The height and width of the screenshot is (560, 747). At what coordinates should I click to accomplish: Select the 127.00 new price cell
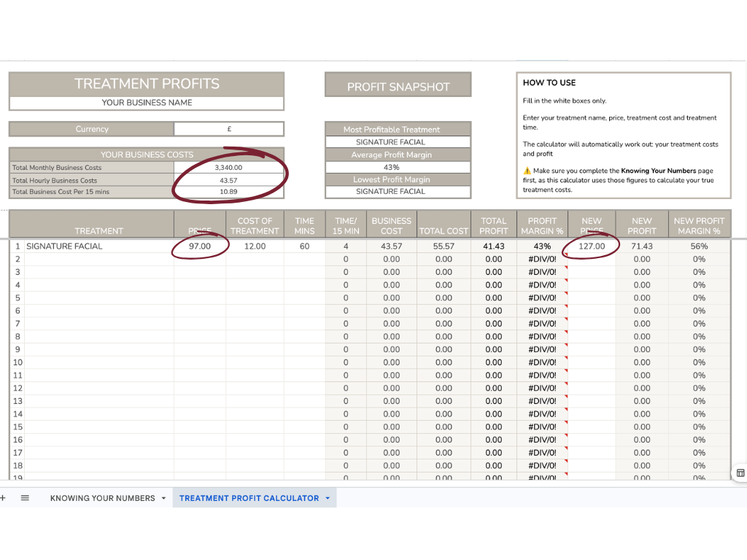click(x=592, y=246)
